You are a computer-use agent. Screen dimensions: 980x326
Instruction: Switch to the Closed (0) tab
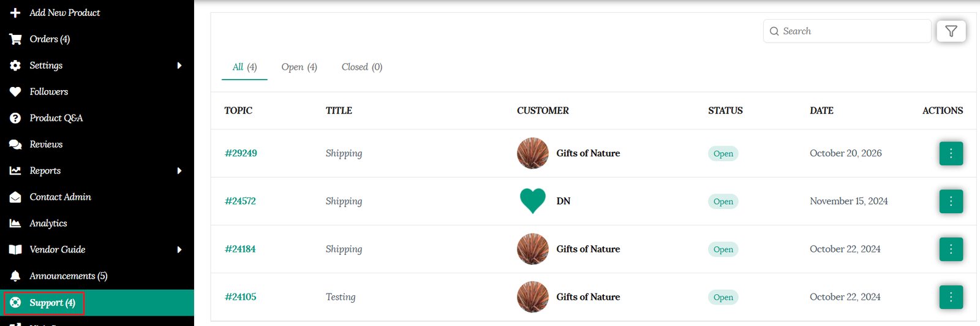[361, 67]
